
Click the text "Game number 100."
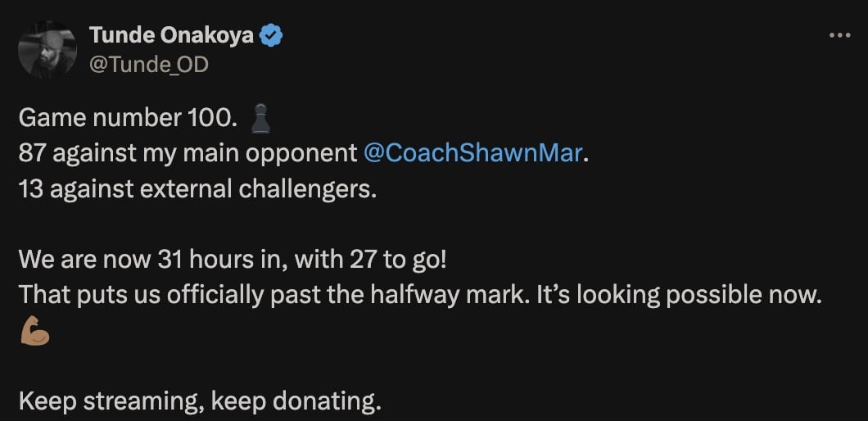pyautogui.click(x=128, y=118)
